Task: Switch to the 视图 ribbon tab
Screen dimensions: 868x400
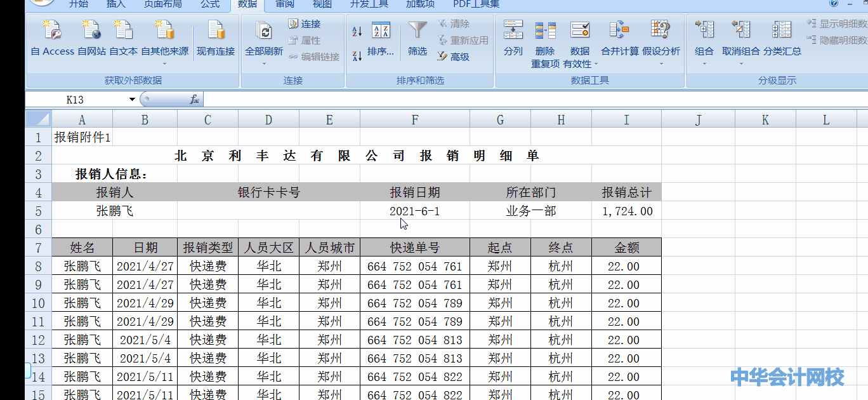Action: click(x=322, y=4)
